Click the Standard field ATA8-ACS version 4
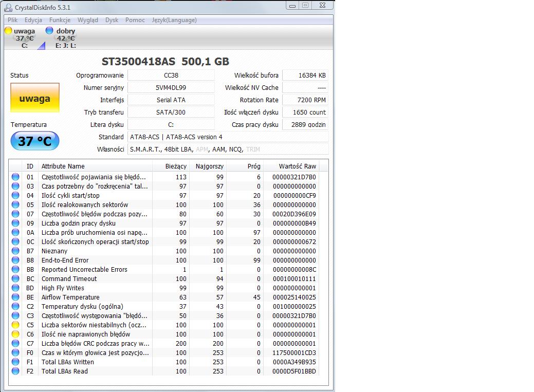Image resolution: width=534 pixels, height=392 pixels. click(228, 137)
